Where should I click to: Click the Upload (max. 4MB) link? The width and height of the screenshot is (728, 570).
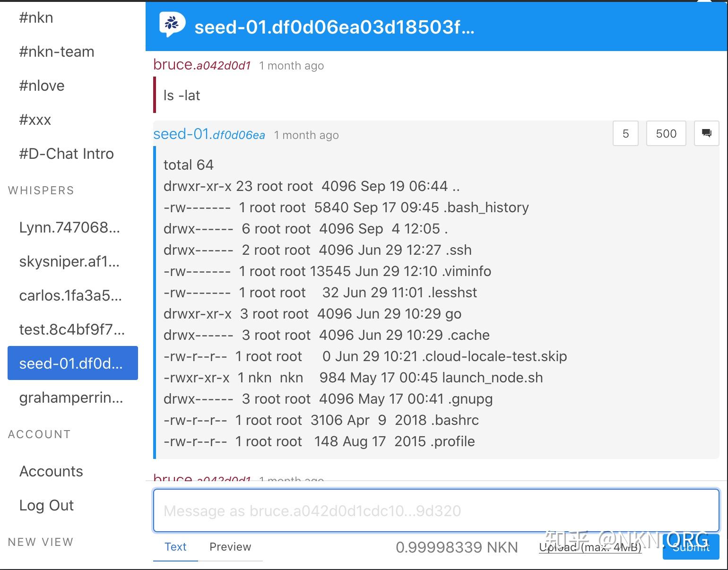tap(590, 547)
